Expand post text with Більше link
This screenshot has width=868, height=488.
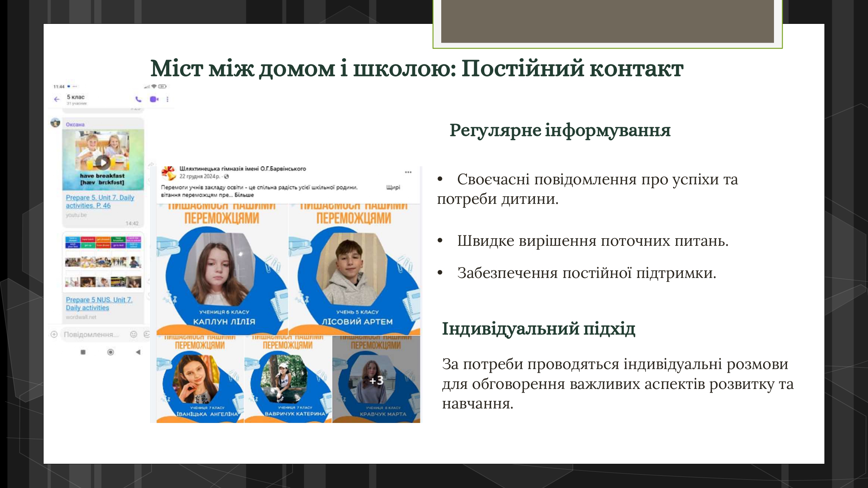(244, 195)
